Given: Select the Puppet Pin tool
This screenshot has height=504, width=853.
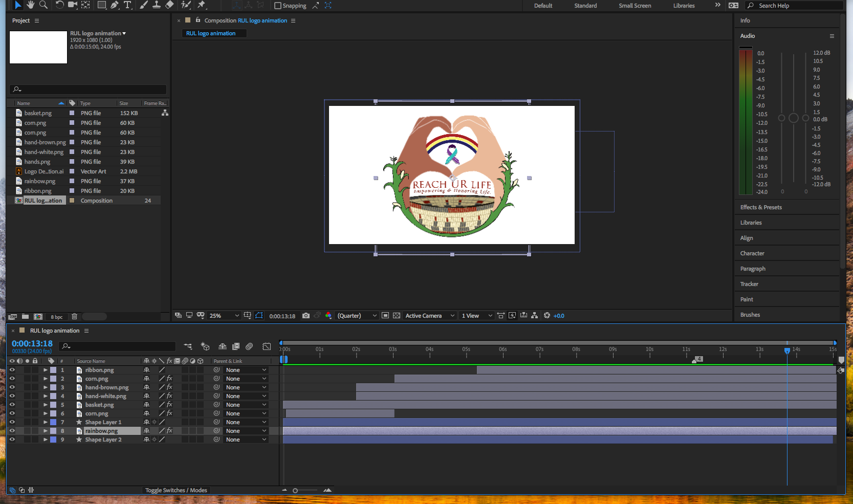Looking at the screenshot, I should click(202, 5).
